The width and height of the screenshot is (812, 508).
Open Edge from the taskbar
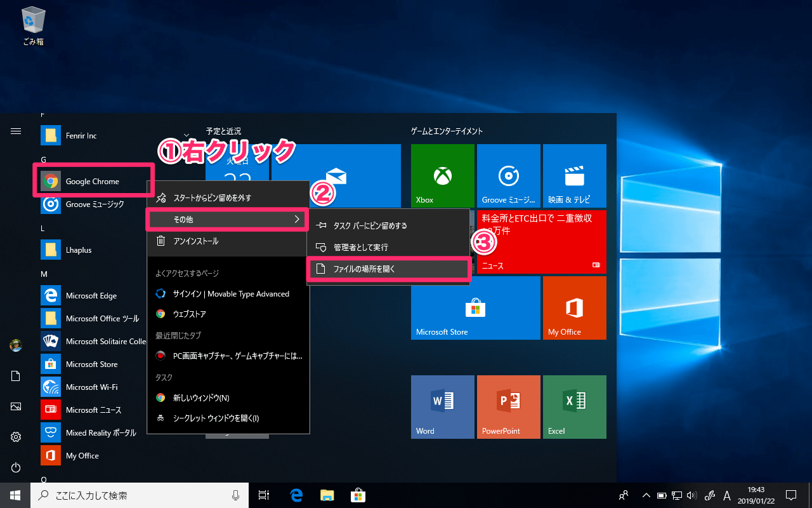(296, 495)
